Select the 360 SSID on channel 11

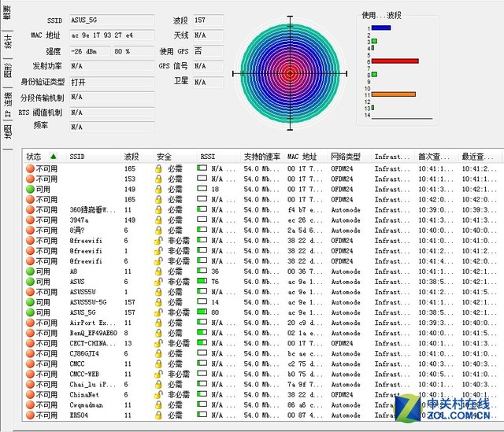pos(93,209)
